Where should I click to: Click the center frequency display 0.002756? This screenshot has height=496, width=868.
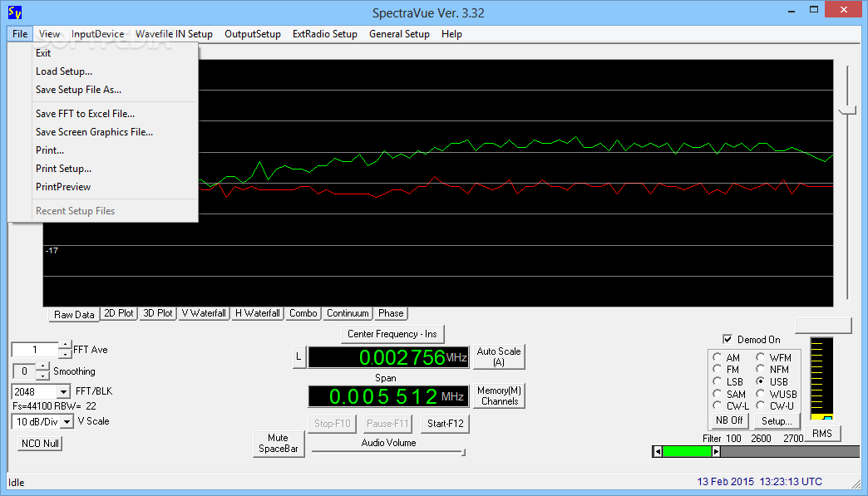coord(388,357)
